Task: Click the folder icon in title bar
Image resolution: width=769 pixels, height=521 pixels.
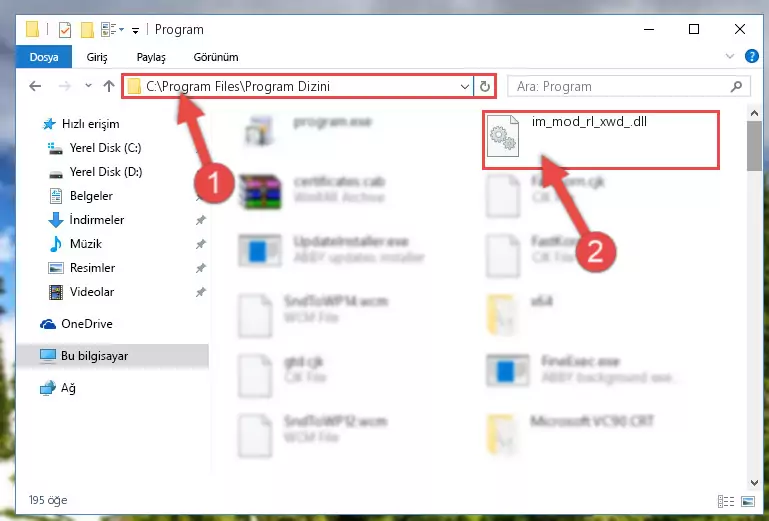Action: coord(32,29)
